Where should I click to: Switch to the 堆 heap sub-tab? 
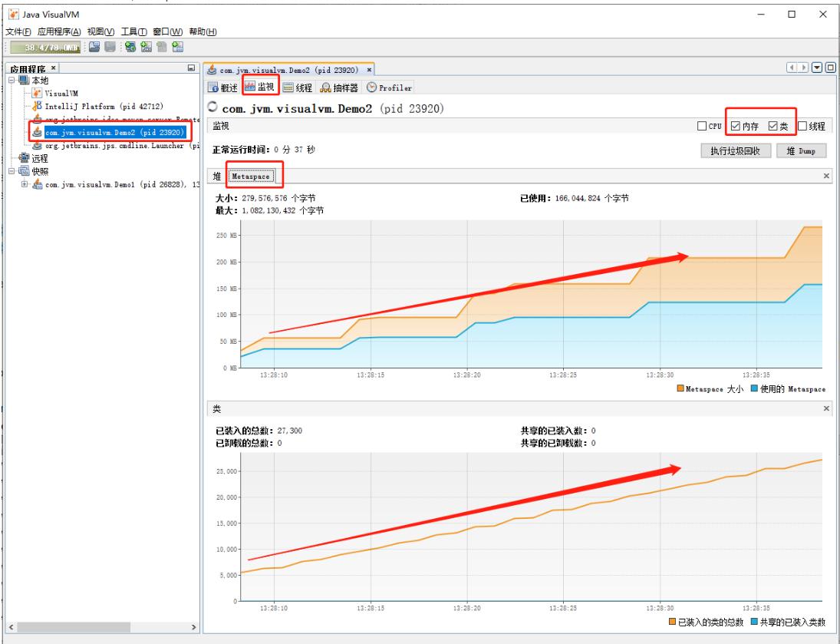pyautogui.click(x=217, y=176)
